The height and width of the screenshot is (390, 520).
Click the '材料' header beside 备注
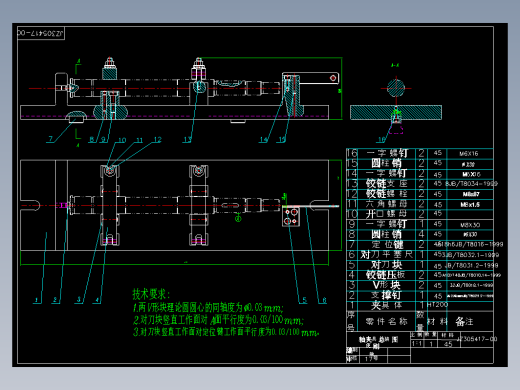[437, 322]
